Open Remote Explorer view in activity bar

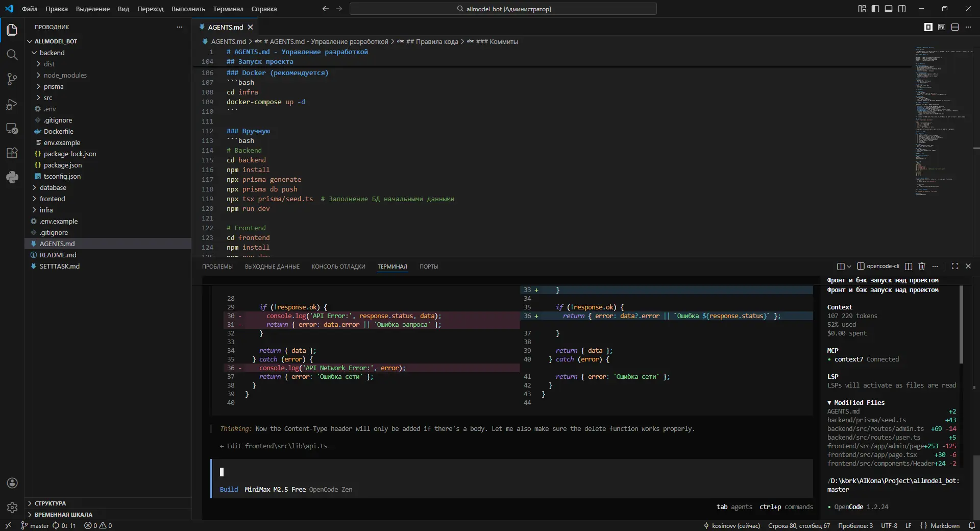click(x=12, y=128)
